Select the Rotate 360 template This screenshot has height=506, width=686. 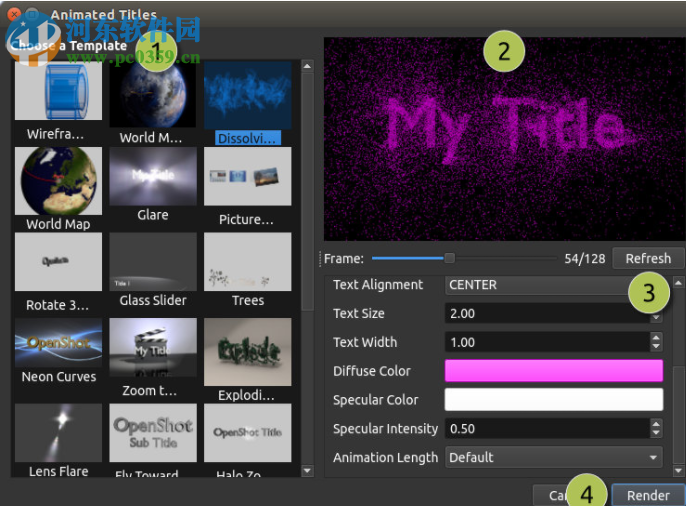pos(58,262)
